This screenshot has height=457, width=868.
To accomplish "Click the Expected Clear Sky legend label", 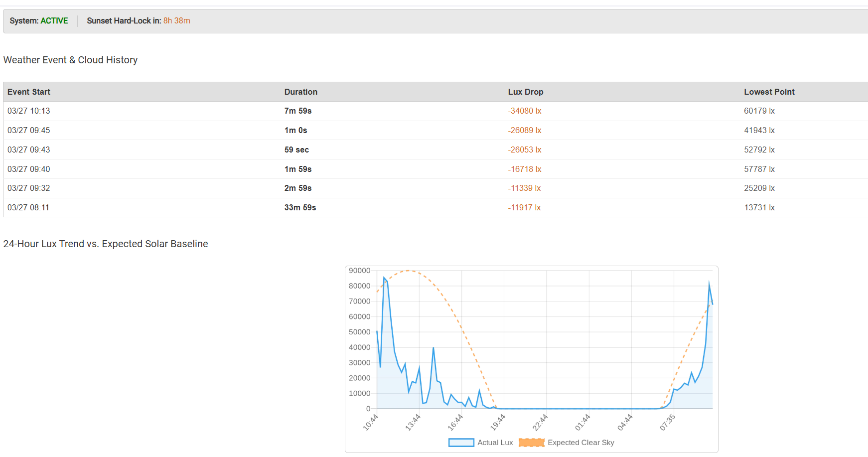I will click(580, 443).
